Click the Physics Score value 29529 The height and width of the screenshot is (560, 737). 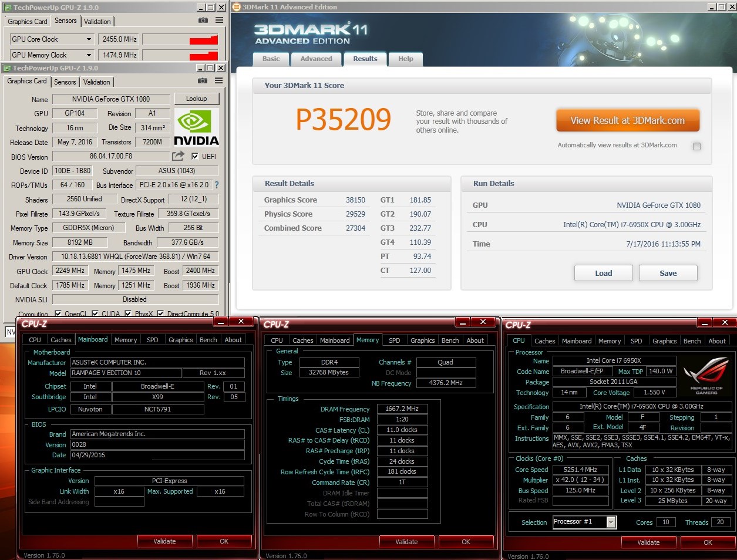355,214
